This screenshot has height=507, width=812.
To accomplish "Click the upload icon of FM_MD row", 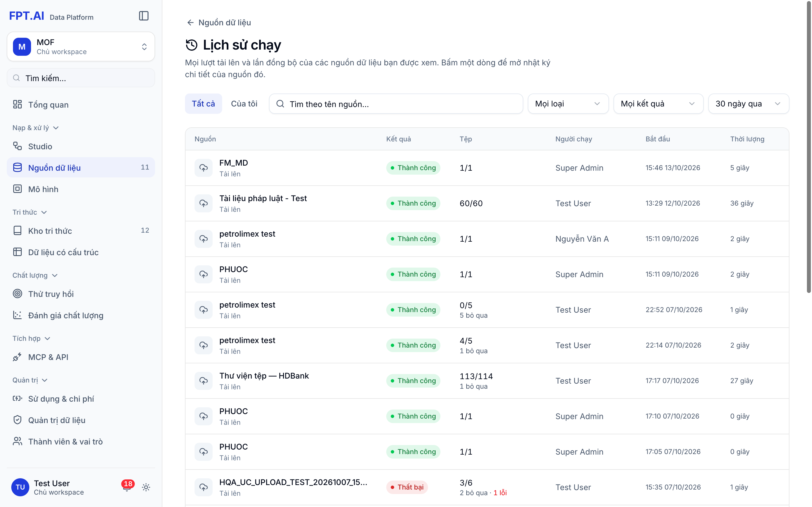I will tap(204, 168).
